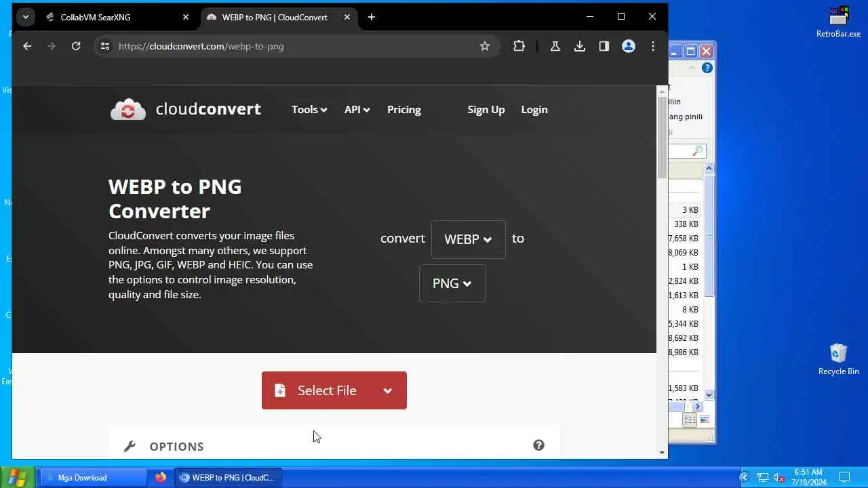Open the Chrome three-dot menu
Viewport: 868px width, 488px height.
[x=653, y=46]
